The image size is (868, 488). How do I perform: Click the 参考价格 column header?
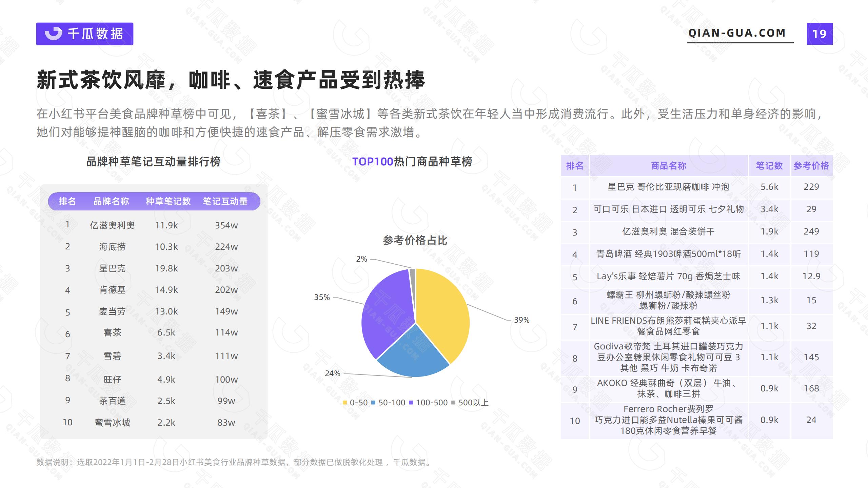pos(811,166)
